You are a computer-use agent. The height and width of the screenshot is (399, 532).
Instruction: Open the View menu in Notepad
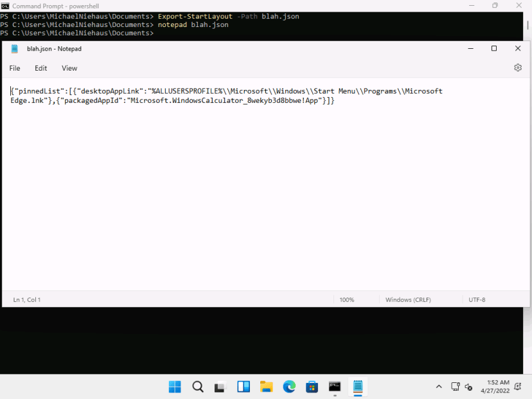(69, 67)
